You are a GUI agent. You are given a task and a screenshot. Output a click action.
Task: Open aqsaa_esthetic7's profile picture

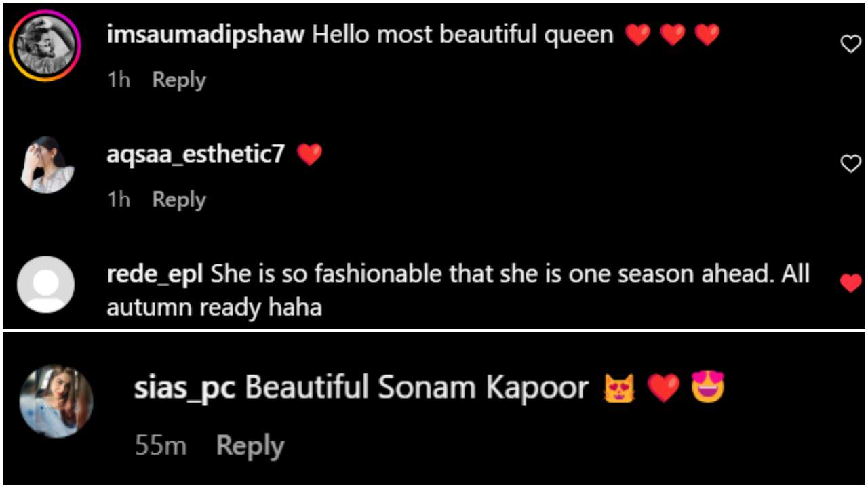(x=47, y=165)
